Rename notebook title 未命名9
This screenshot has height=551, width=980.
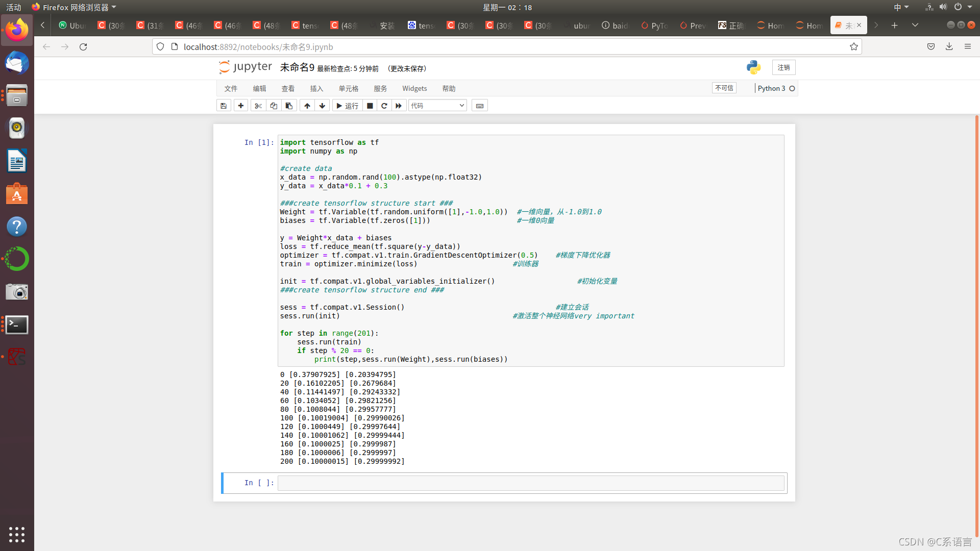[x=297, y=67]
